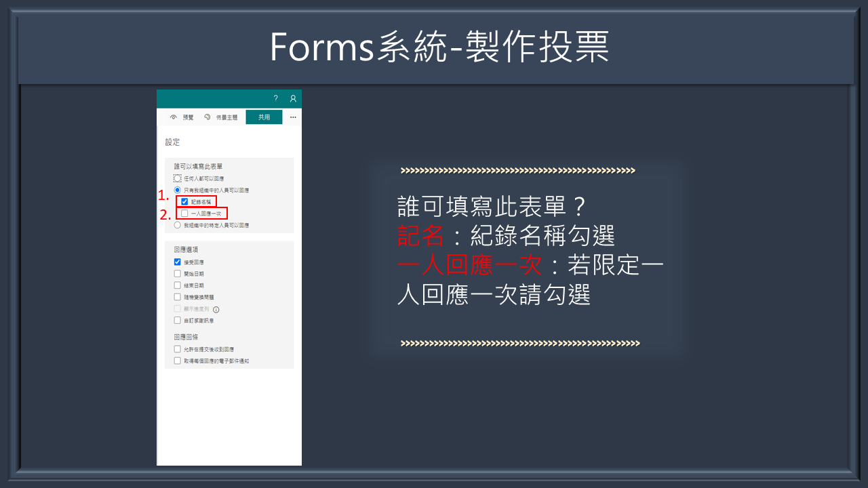Click the 誰可以填寫此表單 section label
Viewport: 868px width, 488px height.
click(199, 166)
